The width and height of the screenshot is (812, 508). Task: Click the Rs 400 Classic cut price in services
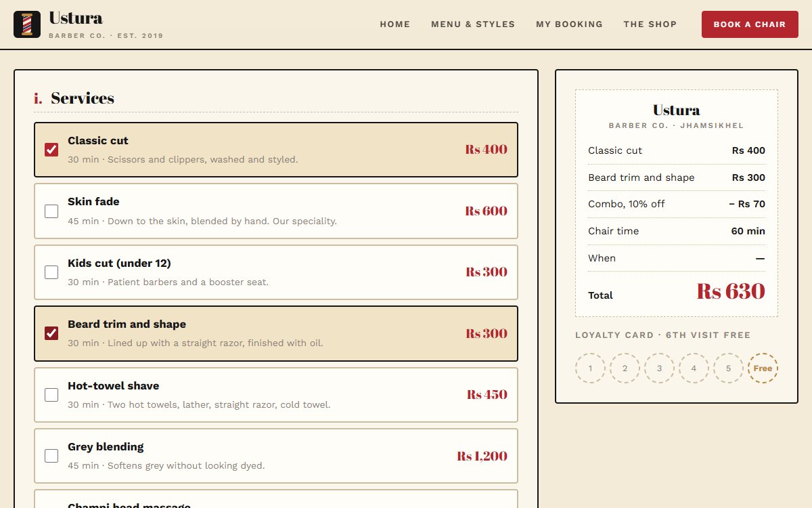[x=486, y=150]
